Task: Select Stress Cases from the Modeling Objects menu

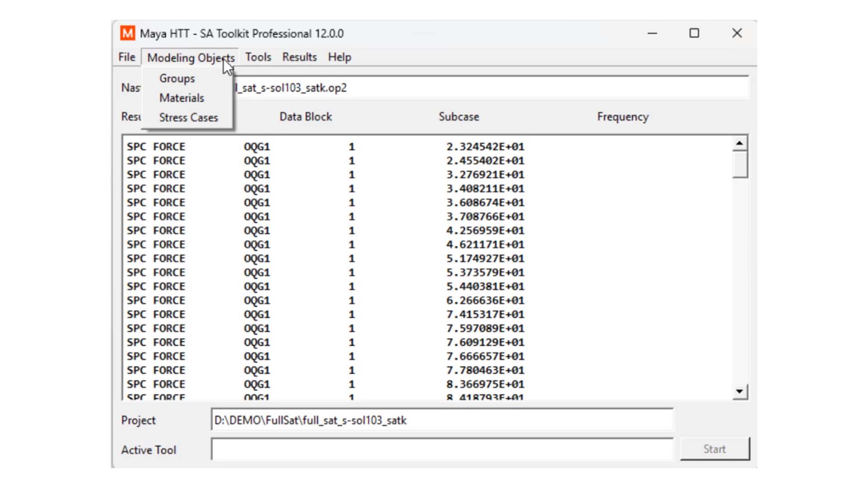Action: [189, 117]
